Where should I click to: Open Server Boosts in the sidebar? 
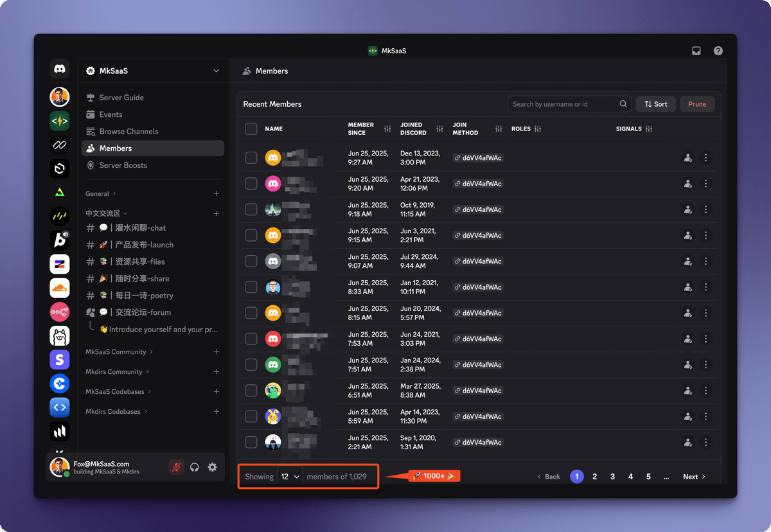pyautogui.click(x=153, y=165)
